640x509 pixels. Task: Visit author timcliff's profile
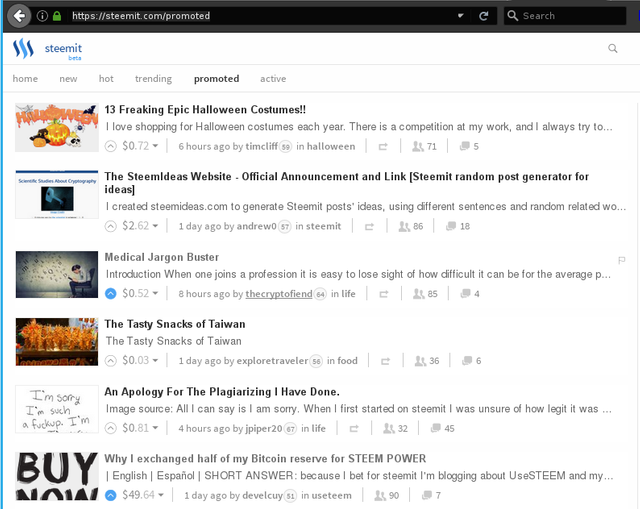(x=261, y=146)
